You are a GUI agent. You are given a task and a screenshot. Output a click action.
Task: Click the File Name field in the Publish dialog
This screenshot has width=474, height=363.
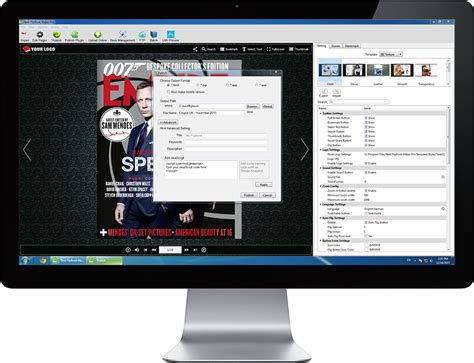tap(211, 113)
